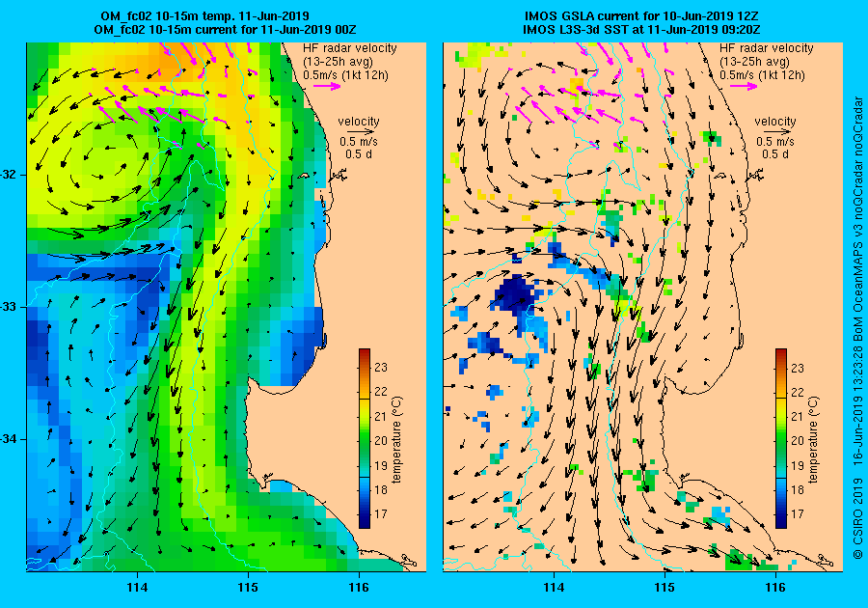Screen dimensions: 868x608
Task: Click the '23' colorbar tick label, right map
Action: tap(798, 367)
